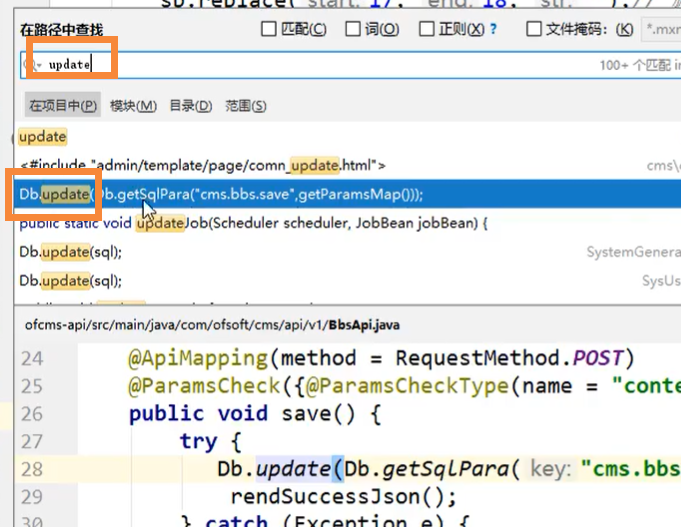Image resolution: width=681 pixels, height=527 pixels.
Task: Click the 在路径中查找 dialog title
Action: click(61, 30)
